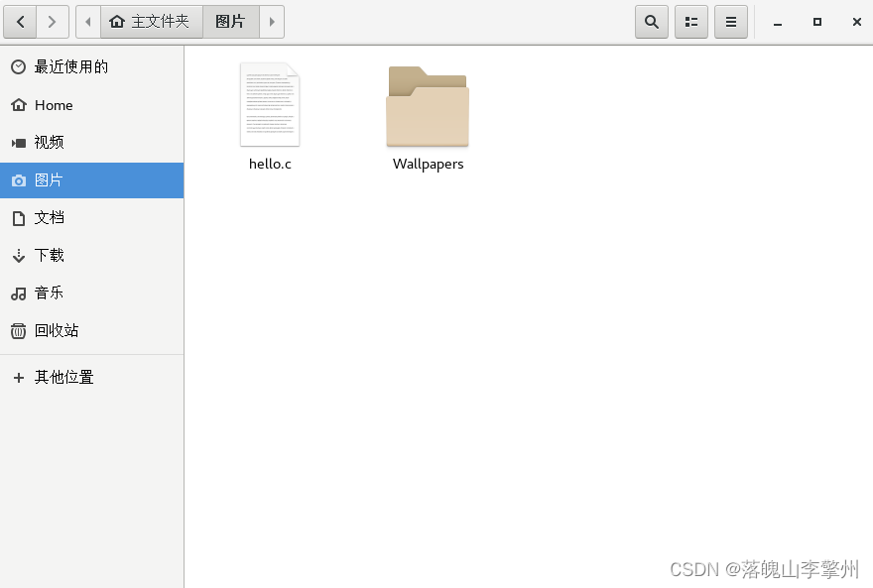Screen dimensions: 873x588
Task: Open the hamburger menu icon
Action: pyautogui.click(x=731, y=21)
